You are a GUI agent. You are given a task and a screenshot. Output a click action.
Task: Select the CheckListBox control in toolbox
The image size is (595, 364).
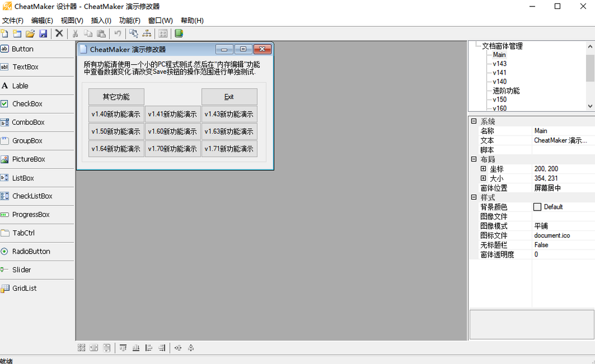tap(37, 196)
